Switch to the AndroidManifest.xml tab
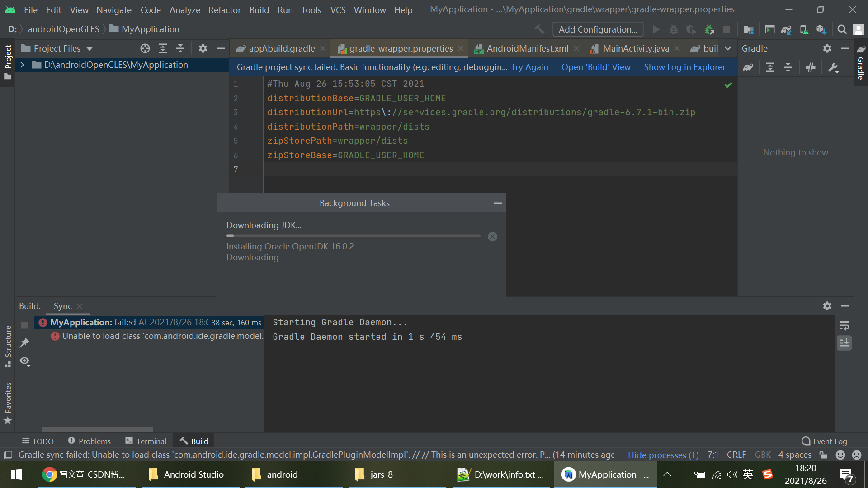The height and width of the screenshot is (488, 868). click(527, 48)
